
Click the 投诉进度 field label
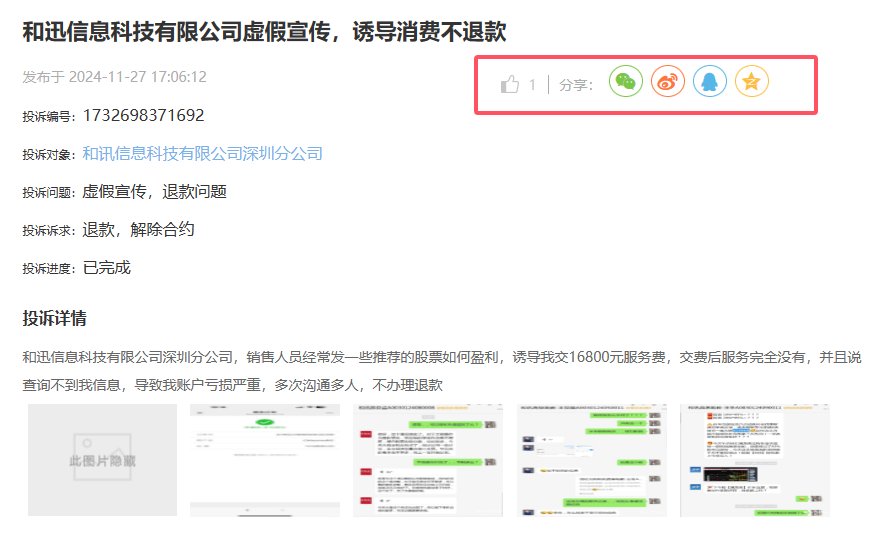tap(48, 269)
